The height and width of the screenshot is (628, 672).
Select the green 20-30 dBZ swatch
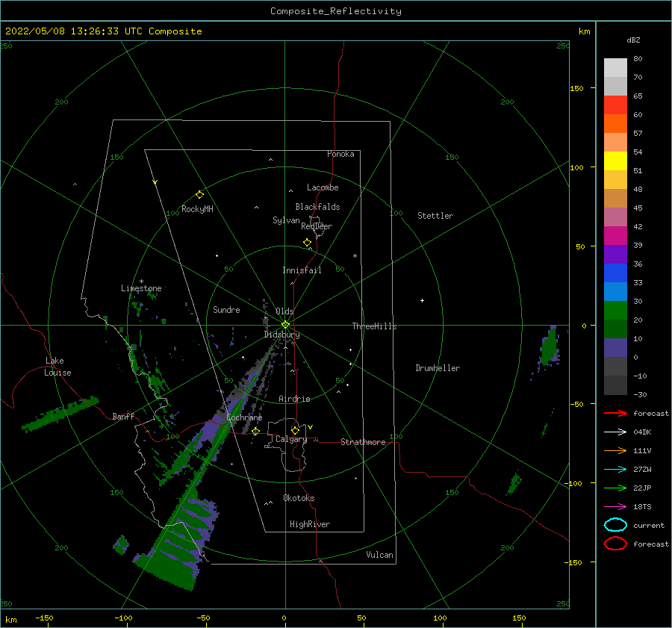[615, 311]
